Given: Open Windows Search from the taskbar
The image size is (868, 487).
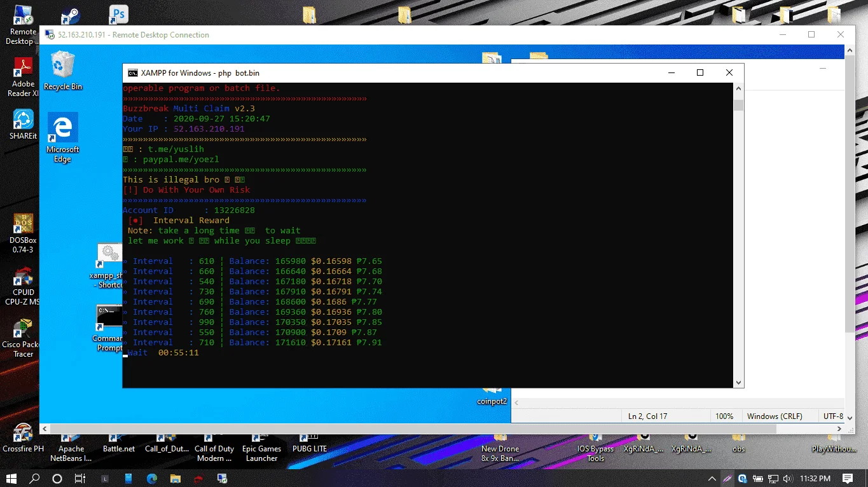Looking at the screenshot, I should (x=35, y=478).
